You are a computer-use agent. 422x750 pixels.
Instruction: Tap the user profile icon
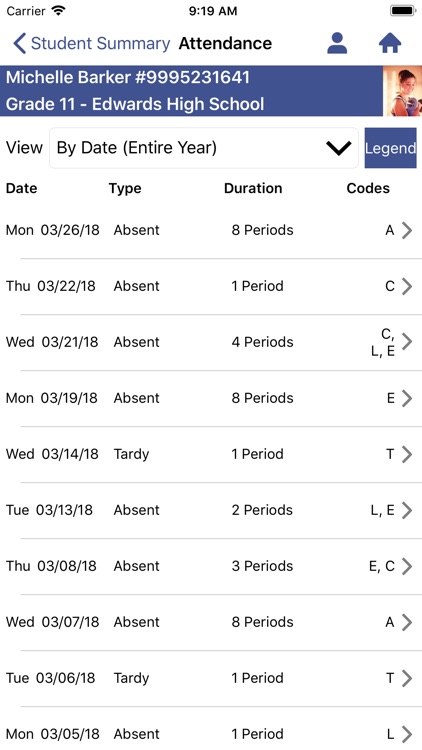point(337,44)
